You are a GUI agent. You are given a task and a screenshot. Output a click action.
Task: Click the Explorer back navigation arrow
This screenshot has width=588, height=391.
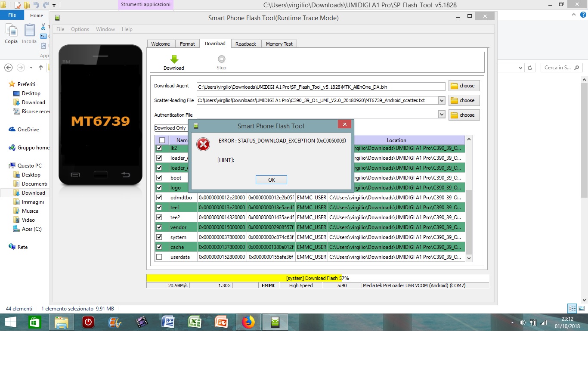click(8, 68)
